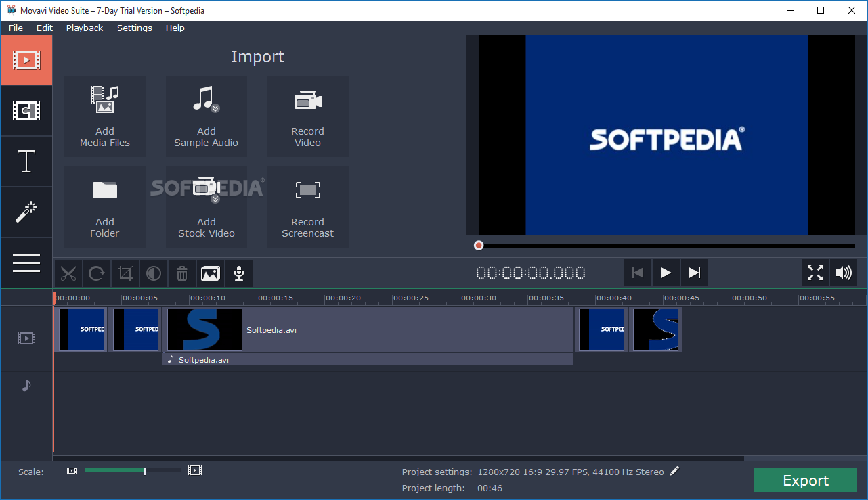Click the audio track note icon
The height and width of the screenshot is (500, 868).
[26, 384]
